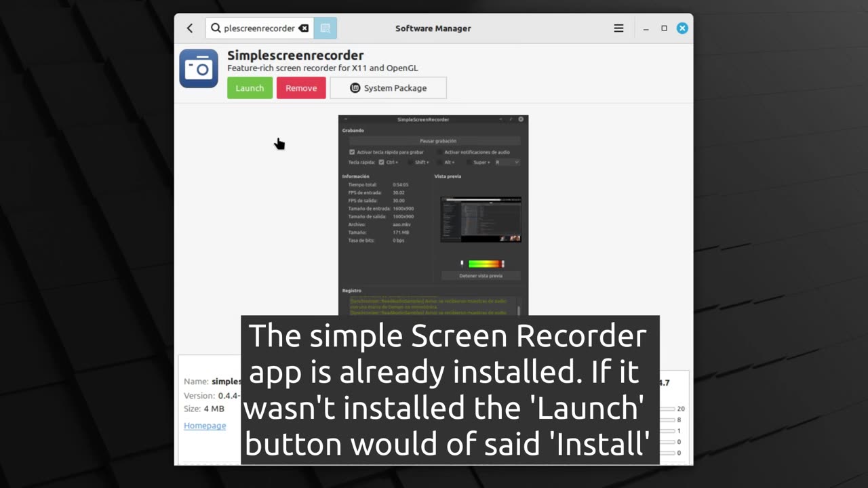Open the Homepage link
The image size is (868, 488).
point(205,426)
